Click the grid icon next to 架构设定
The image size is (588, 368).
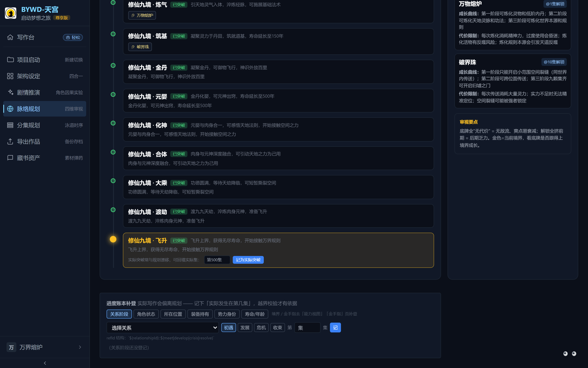10,76
